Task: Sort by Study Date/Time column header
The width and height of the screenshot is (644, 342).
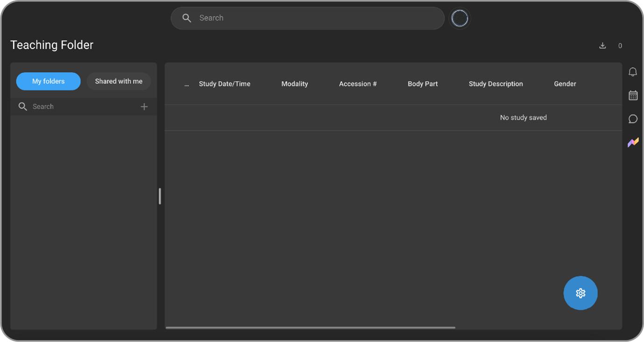Action: [225, 84]
